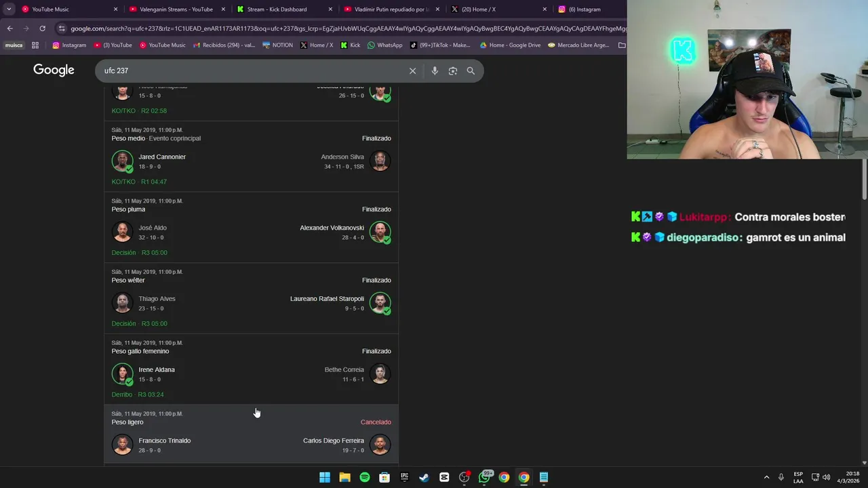Click the 'Peso gallo femenino' label

(140, 351)
